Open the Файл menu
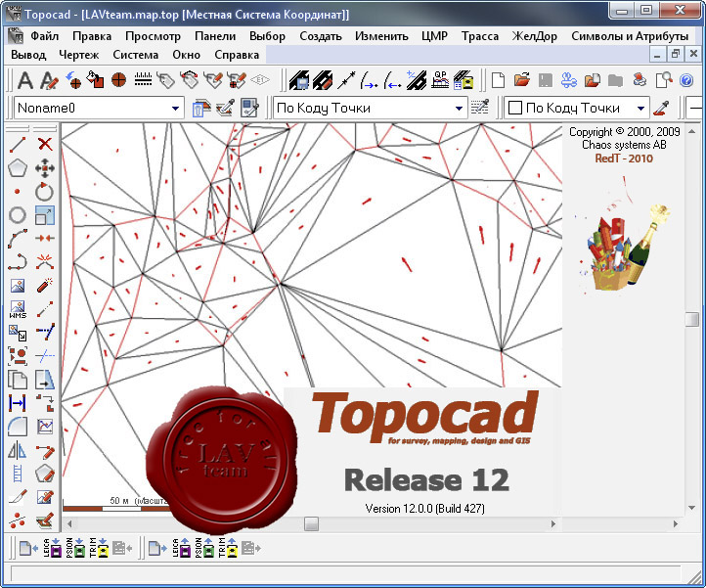 coord(45,36)
